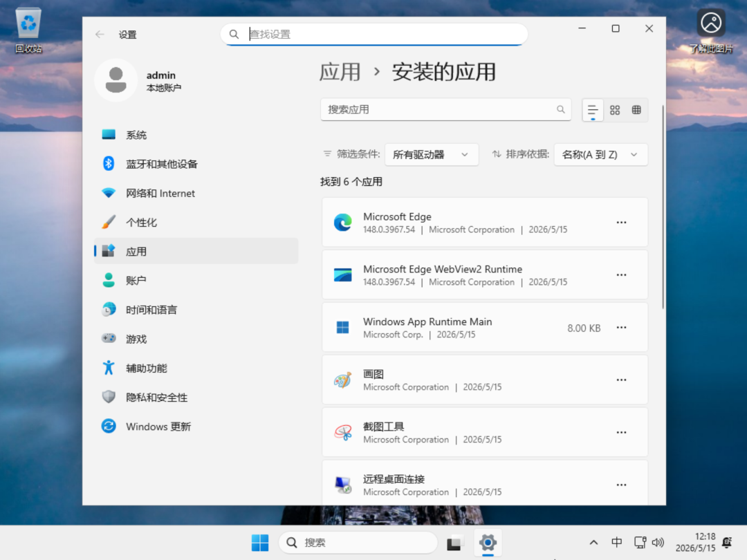Switch to list view layout icon
Viewport: 747px width, 560px height.
[593, 110]
